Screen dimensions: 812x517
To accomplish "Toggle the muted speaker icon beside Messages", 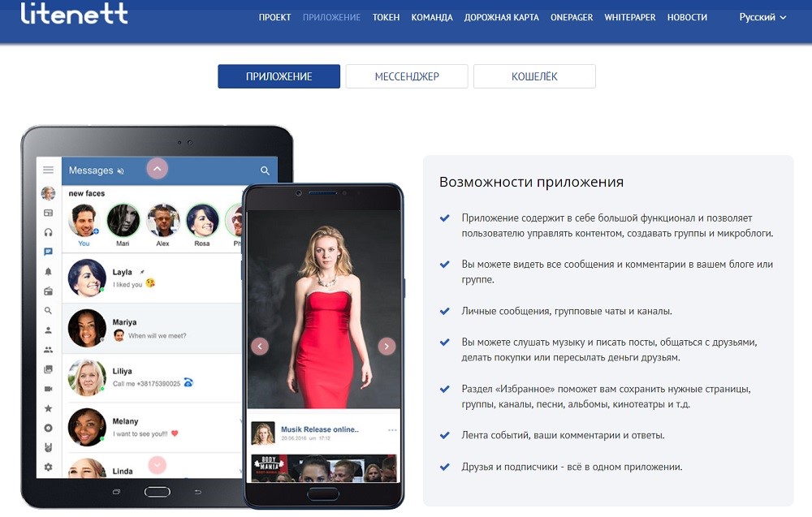I will pyautogui.click(x=121, y=170).
